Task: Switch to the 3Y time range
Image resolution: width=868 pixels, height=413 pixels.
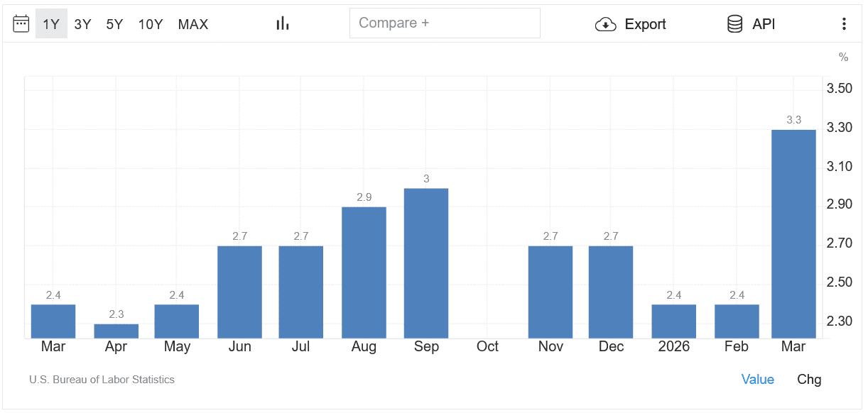Action: 83,24
